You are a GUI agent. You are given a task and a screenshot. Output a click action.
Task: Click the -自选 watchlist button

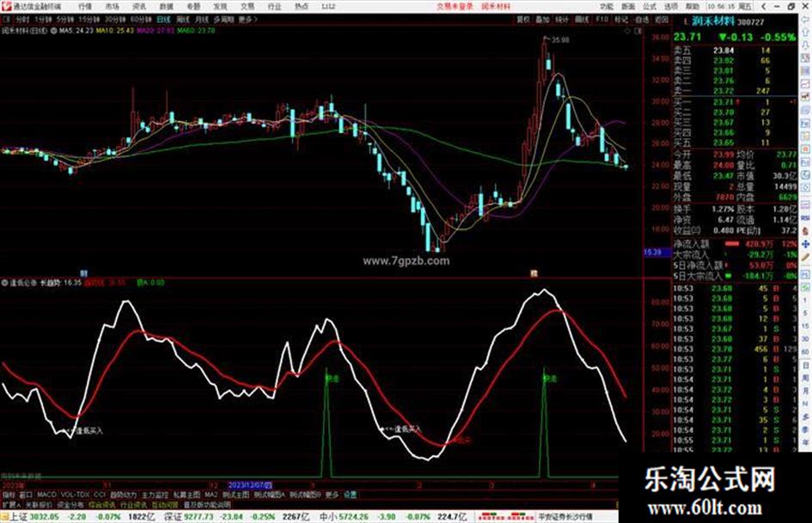pyautogui.click(x=641, y=19)
